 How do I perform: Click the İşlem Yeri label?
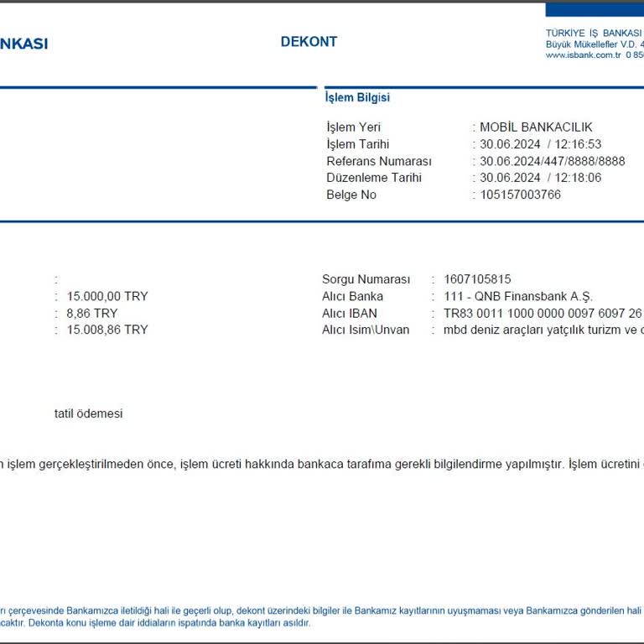point(353,127)
